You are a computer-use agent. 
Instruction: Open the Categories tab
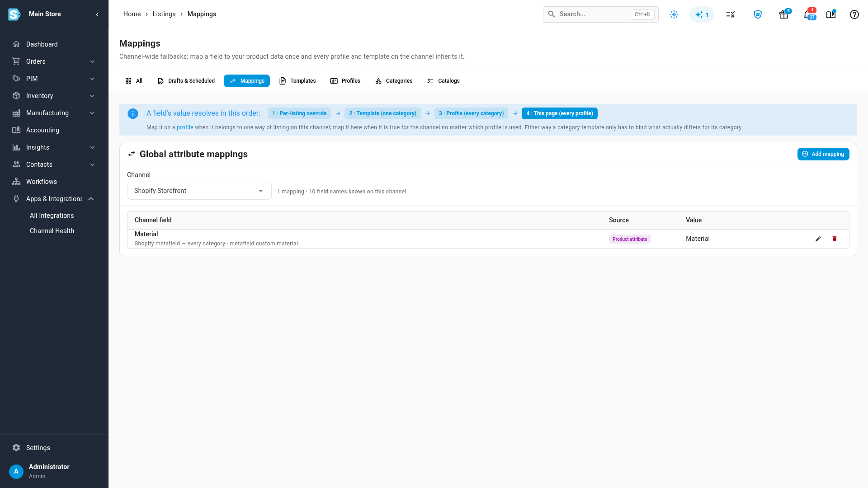[x=394, y=81]
